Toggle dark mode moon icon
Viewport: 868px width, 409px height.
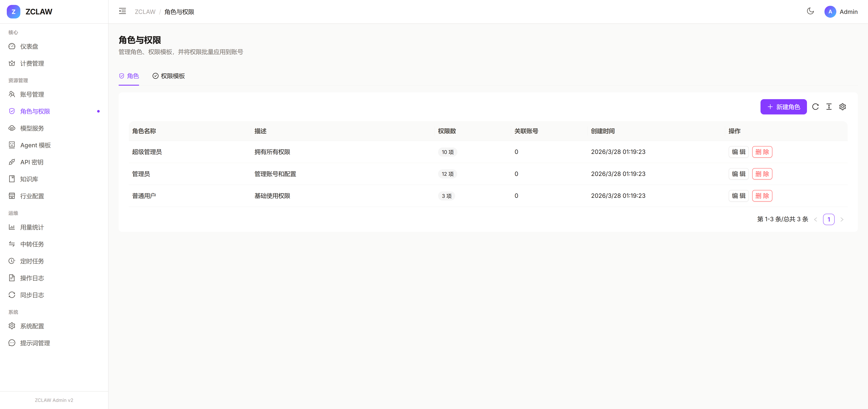coord(810,12)
